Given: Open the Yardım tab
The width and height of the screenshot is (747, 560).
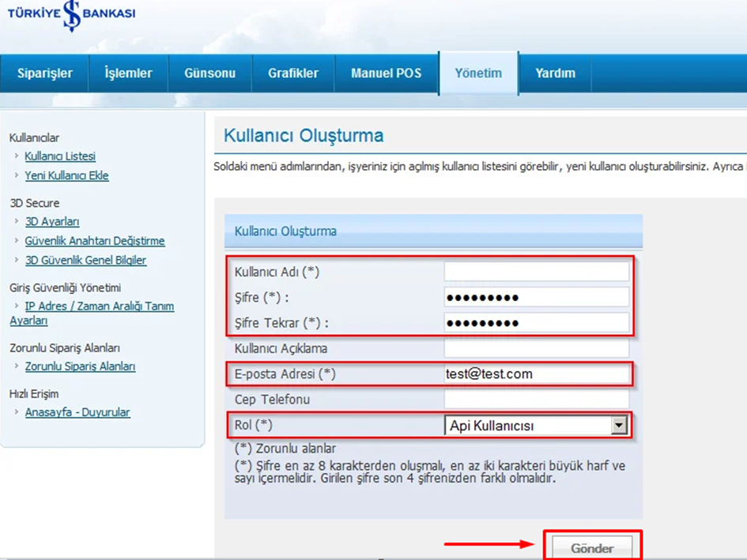Looking at the screenshot, I should click(556, 73).
